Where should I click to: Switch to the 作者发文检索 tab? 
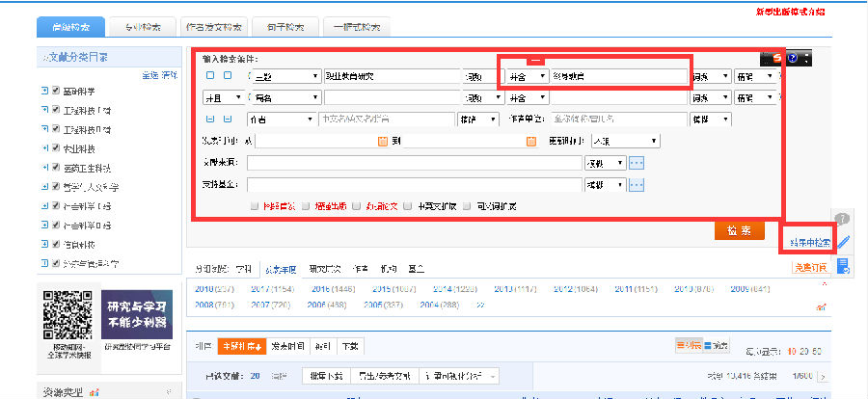pyautogui.click(x=214, y=27)
